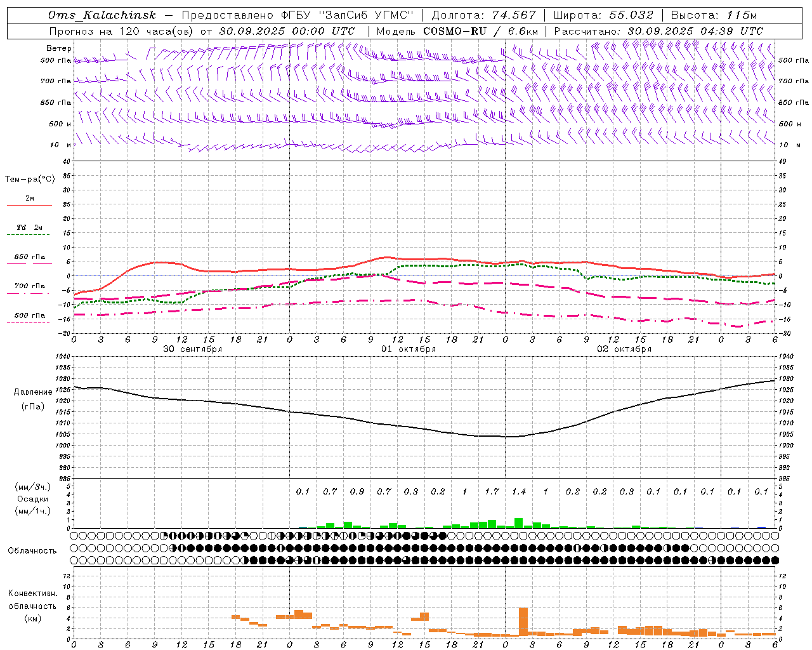Click the '(мм/3ч.)' precipitation unit label
This screenshot has height=650, width=812.
(33, 487)
